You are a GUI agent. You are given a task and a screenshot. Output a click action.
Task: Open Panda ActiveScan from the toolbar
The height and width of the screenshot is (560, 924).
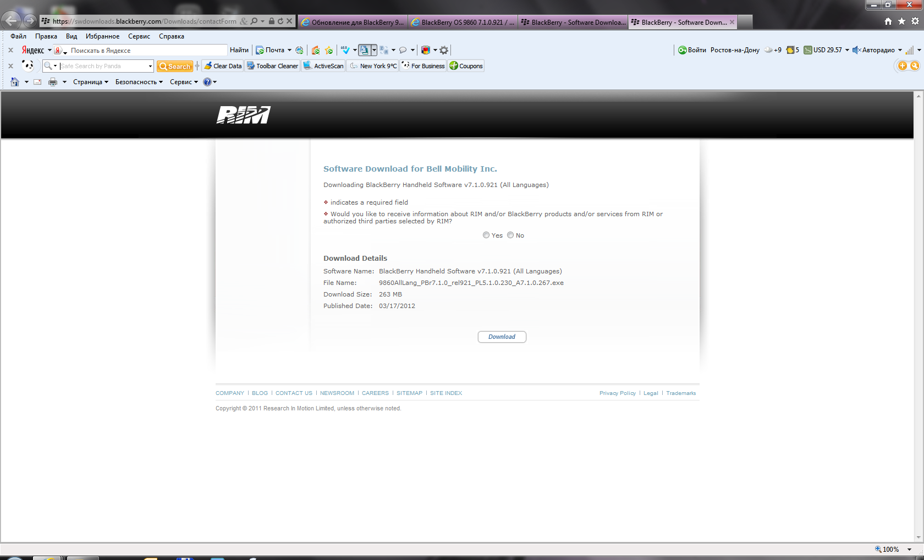pos(323,66)
